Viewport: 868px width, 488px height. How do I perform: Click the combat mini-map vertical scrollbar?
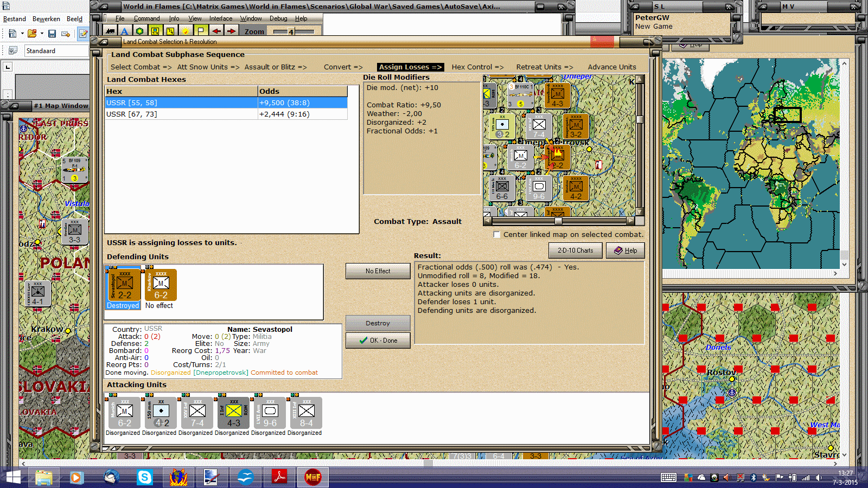pyautogui.click(x=640, y=145)
